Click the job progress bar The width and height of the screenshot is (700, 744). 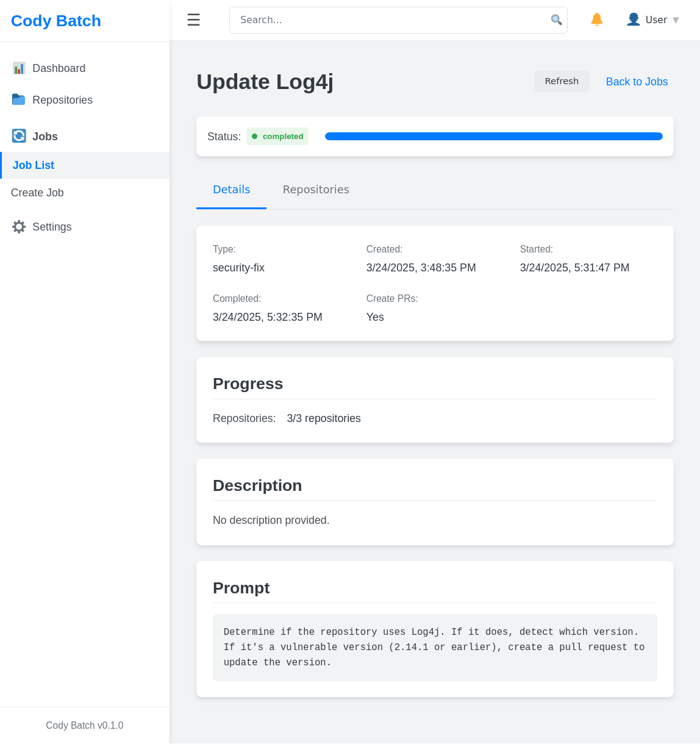[x=493, y=137]
